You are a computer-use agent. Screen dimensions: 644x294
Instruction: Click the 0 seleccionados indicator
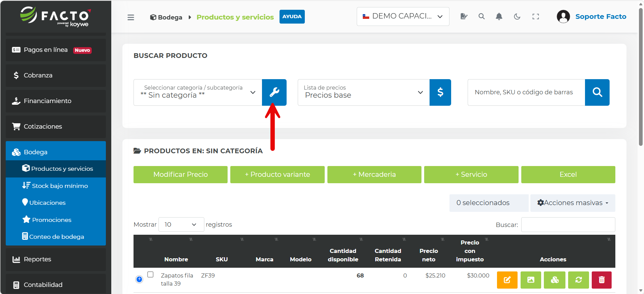pos(489,203)
